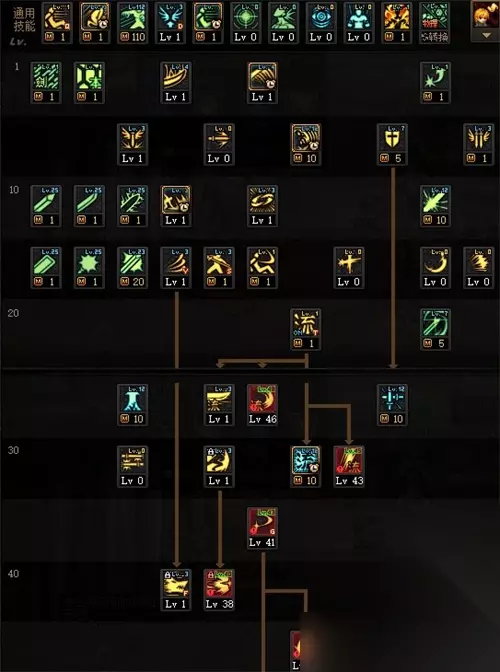Toggle the yellow 流 skill showing ON
Image resolution: width=500 pixels, height=672 pixels.
pos(305,329)
